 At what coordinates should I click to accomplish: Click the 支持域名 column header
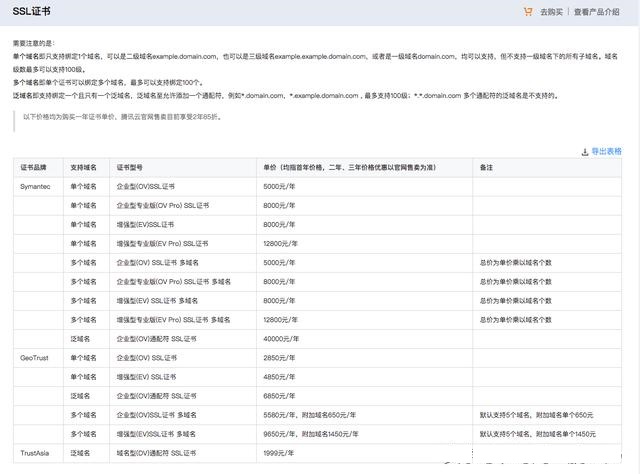84,169
